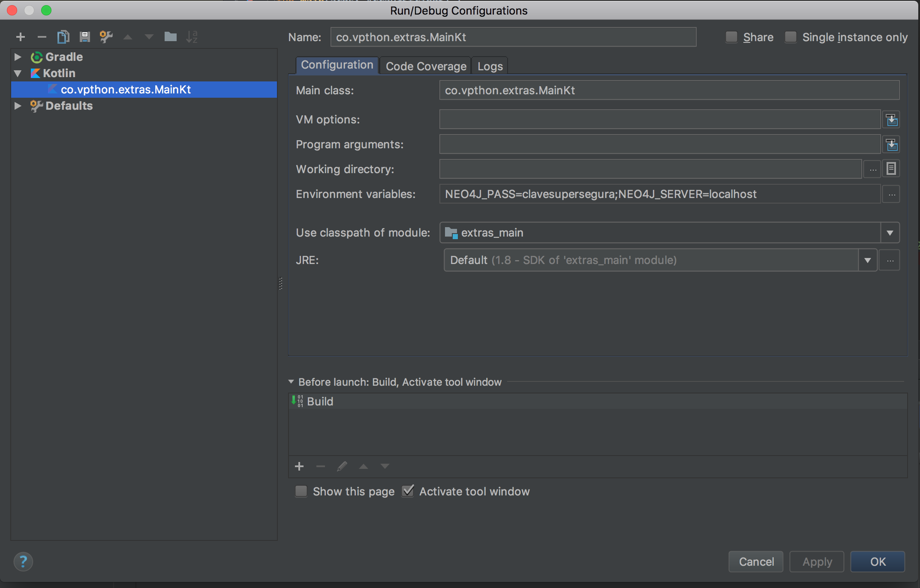Switch to the Code Coverage tab

[426, 66]
